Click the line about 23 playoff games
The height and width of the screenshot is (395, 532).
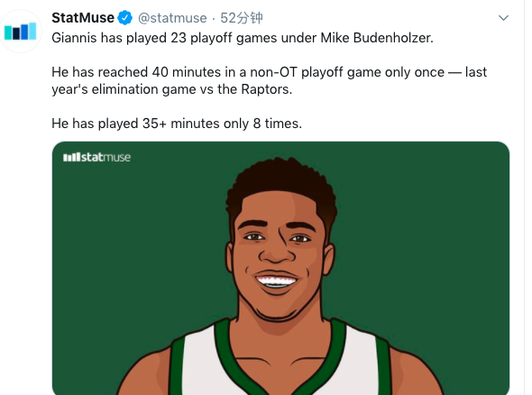coord(243,38)
